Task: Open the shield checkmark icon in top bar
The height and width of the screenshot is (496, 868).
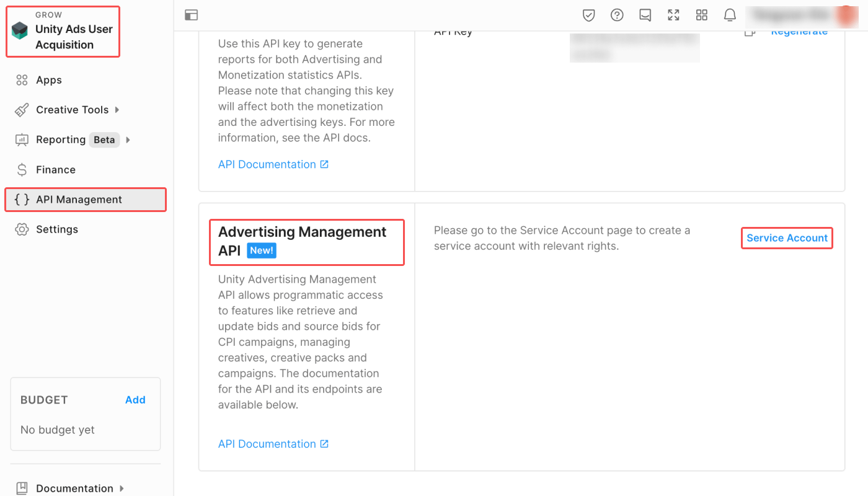Action: (x=589, y=15)
